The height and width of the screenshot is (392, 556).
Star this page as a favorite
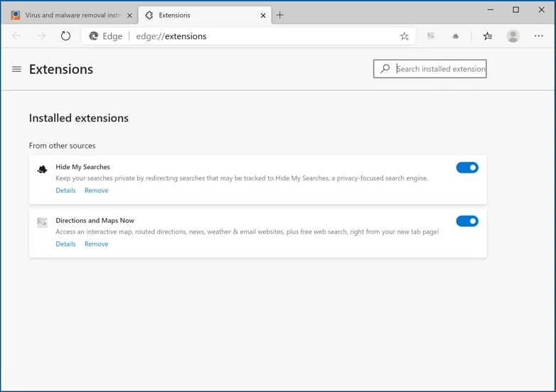pos(404,36)
